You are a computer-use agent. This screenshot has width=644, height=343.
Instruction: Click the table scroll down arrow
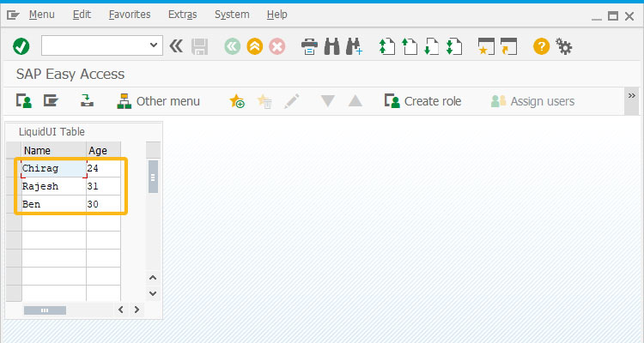tap(153, 293)
